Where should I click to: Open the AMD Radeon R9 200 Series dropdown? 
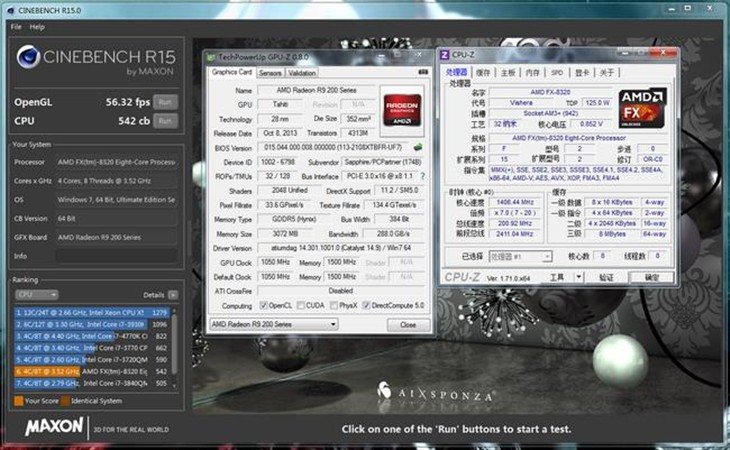point(274,324)
